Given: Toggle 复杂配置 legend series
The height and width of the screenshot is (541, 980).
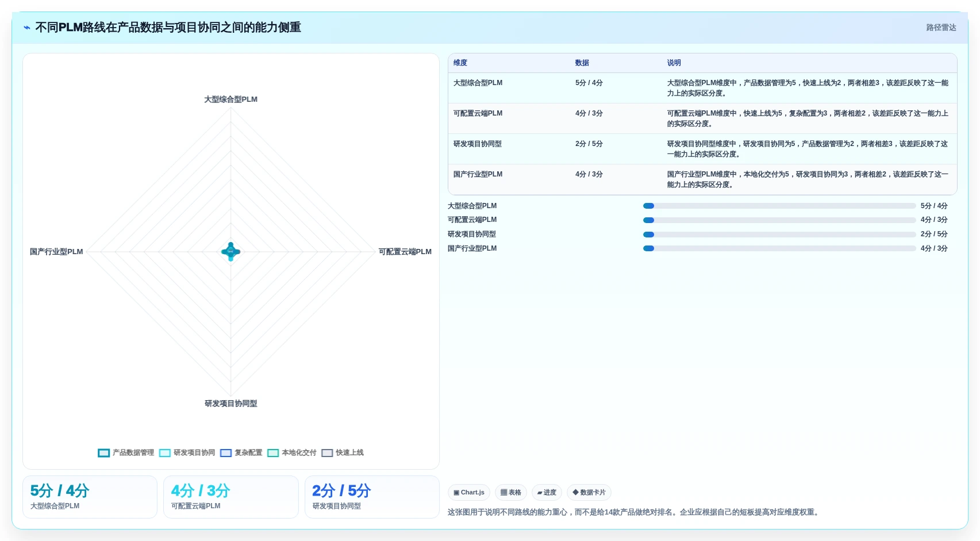Looking at the screenshot, I should (x=241, y=452).
